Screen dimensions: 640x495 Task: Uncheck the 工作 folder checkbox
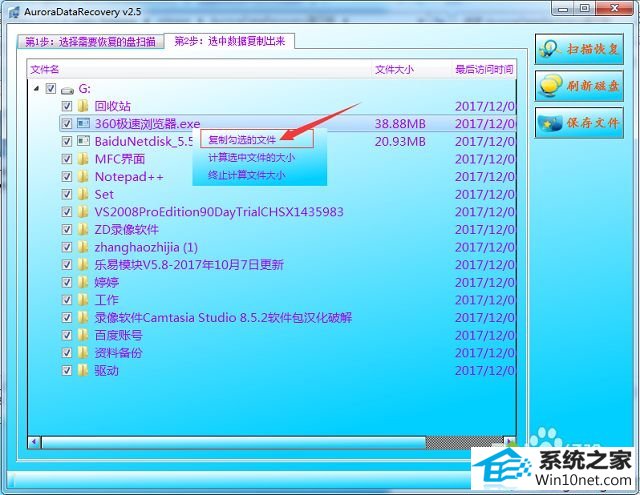[x=67, y=300]
